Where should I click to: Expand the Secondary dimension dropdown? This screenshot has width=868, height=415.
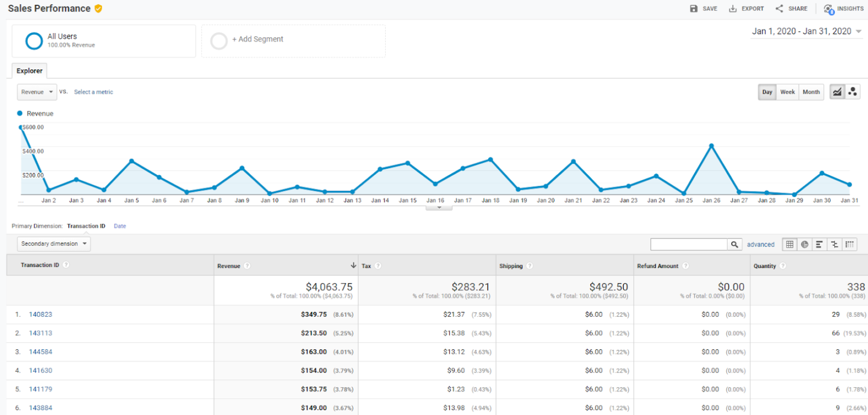click(54, 244)
